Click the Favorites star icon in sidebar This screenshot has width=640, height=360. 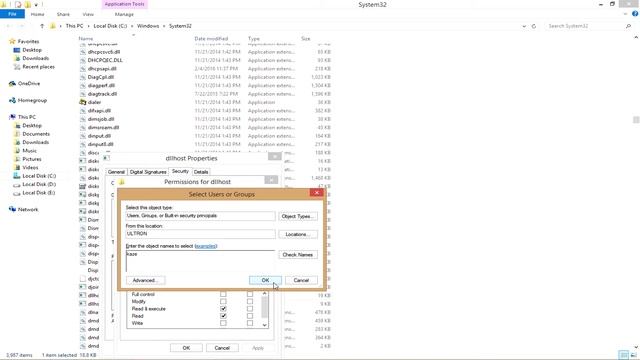12,41
